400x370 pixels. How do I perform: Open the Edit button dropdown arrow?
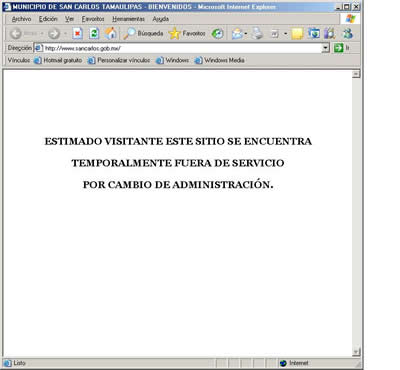click(x=285, y=34)
